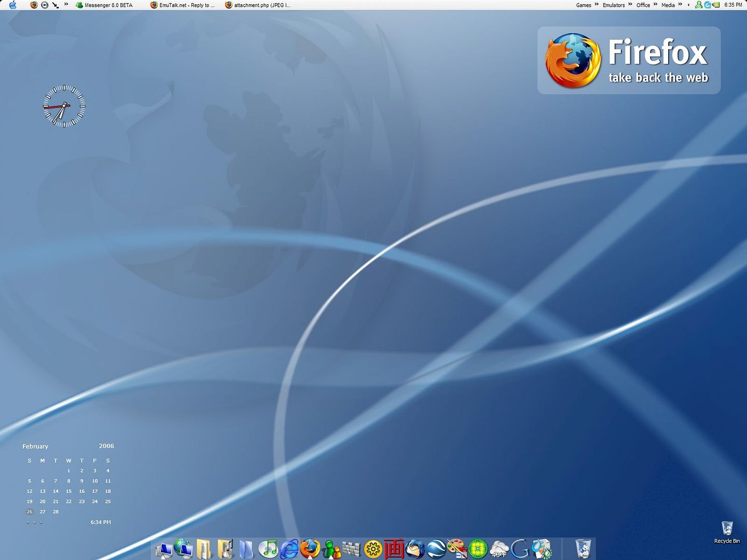The image size is (747, 560).
Task: Open the Emulators toolbar folder
Action: [x=614, y=5]
